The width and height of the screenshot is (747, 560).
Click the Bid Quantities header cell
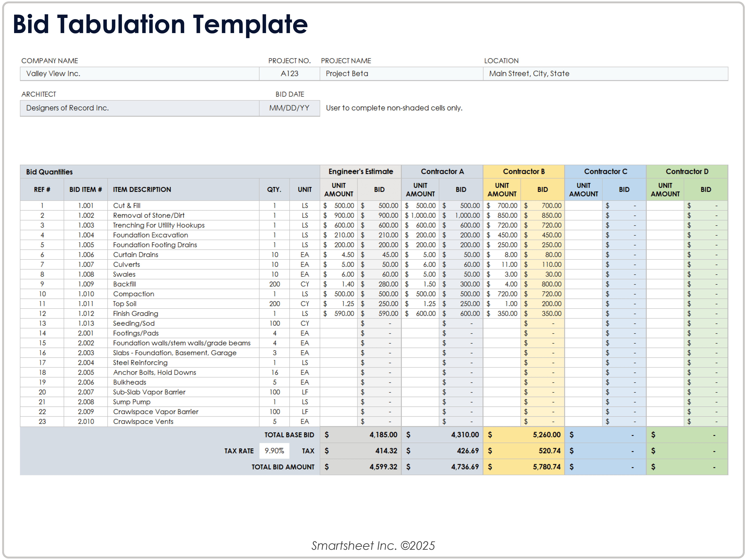tap(49, 172)
